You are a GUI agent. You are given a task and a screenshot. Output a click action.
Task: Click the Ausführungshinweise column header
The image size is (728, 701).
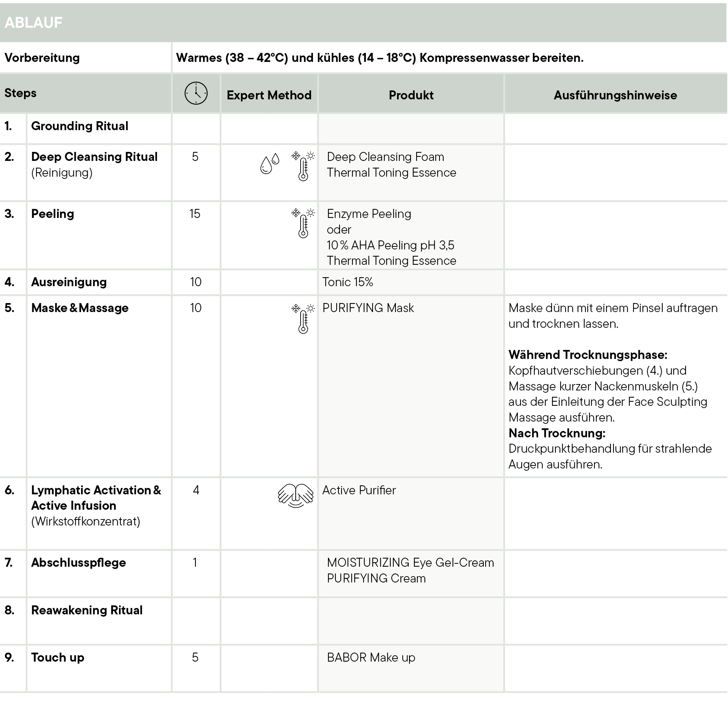pos(615,95)
